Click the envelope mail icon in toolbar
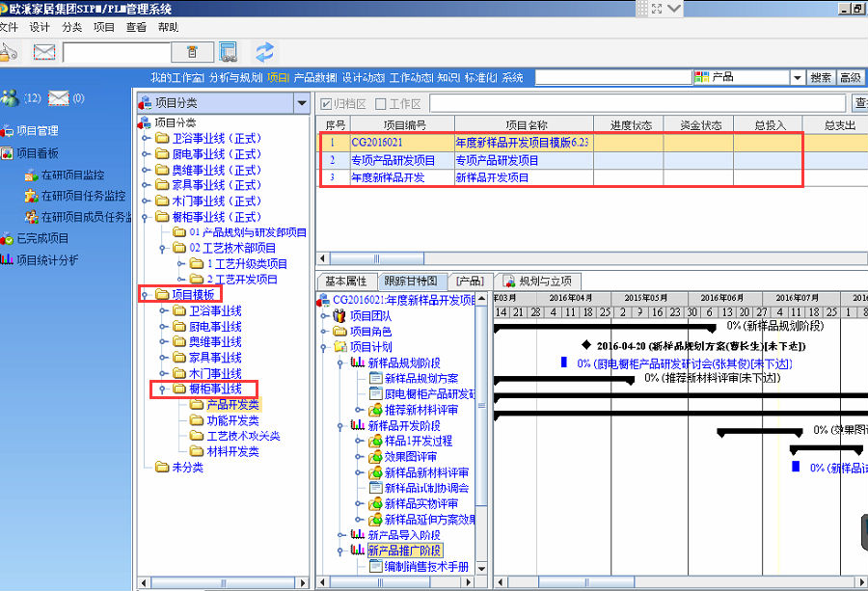This screenshot has height=591, width=868. 44,52
